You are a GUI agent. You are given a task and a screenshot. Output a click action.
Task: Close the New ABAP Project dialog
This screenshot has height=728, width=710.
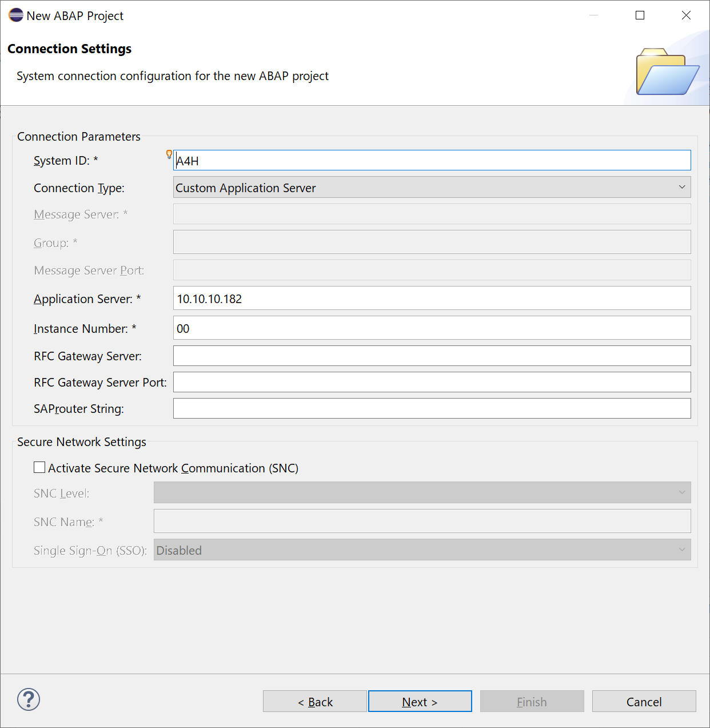coord(686,15)
